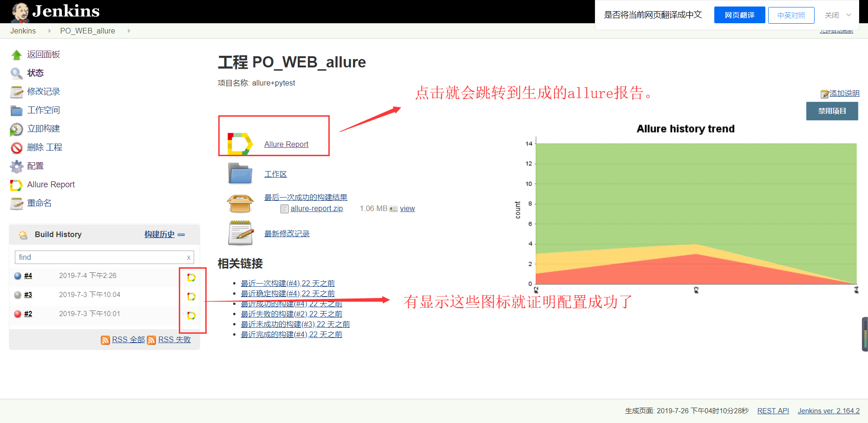Click the grey status ball of build #3

18,295
